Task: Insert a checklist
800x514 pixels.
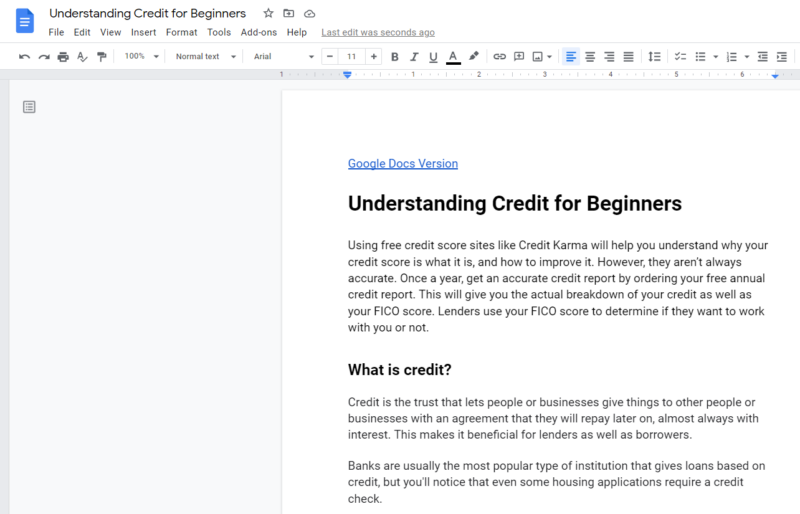Action: point(680,57)
